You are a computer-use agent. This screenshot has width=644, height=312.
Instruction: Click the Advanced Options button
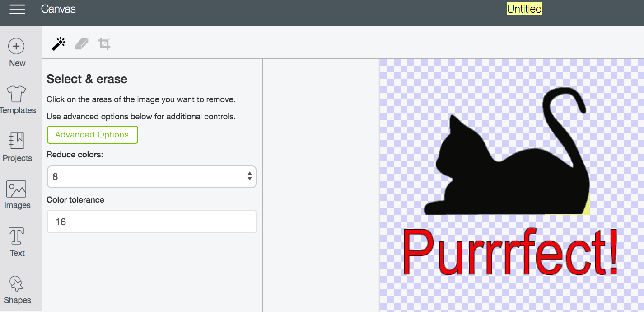(x=92, y=135)
